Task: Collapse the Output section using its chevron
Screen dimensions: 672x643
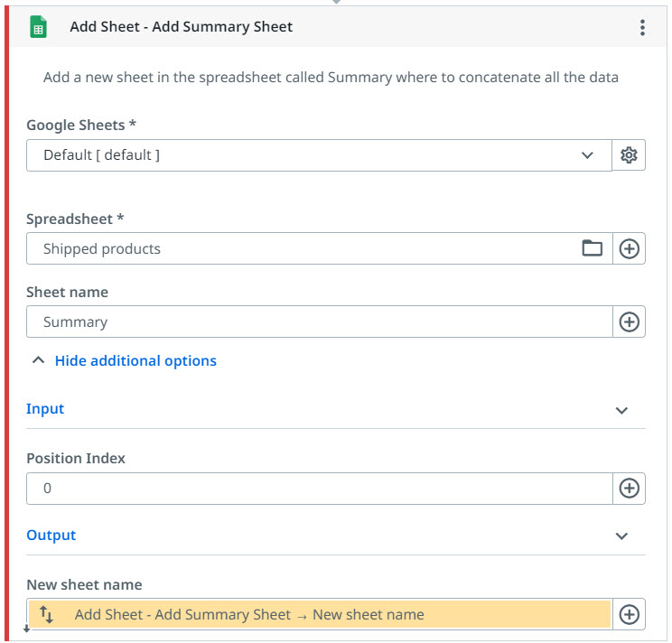Action: 621,536
